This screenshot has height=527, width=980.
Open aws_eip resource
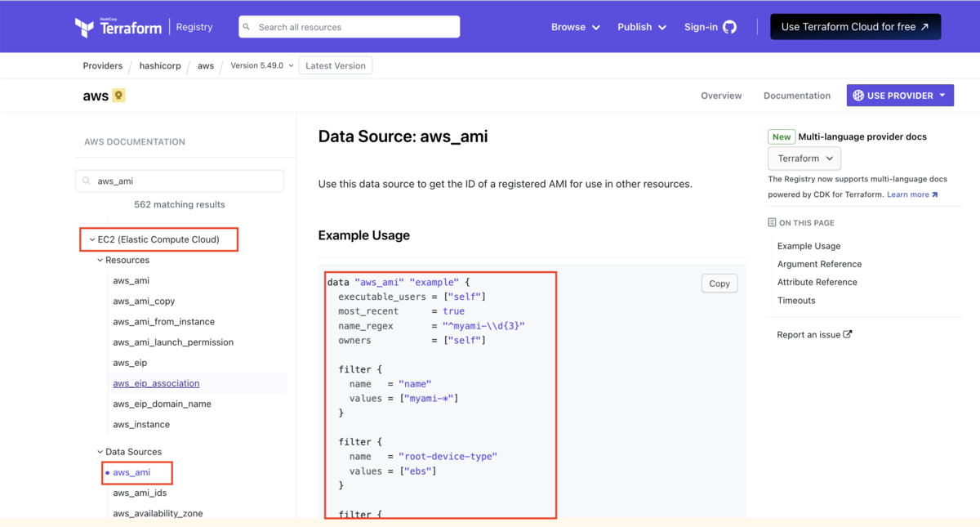tap(130, 363)
